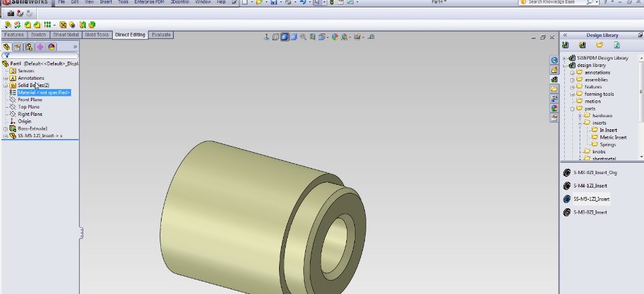Switch to the Mold Tools tab
Image resolution: width=644 pixels, height=294 pixels.
click(x=97, y=35)
